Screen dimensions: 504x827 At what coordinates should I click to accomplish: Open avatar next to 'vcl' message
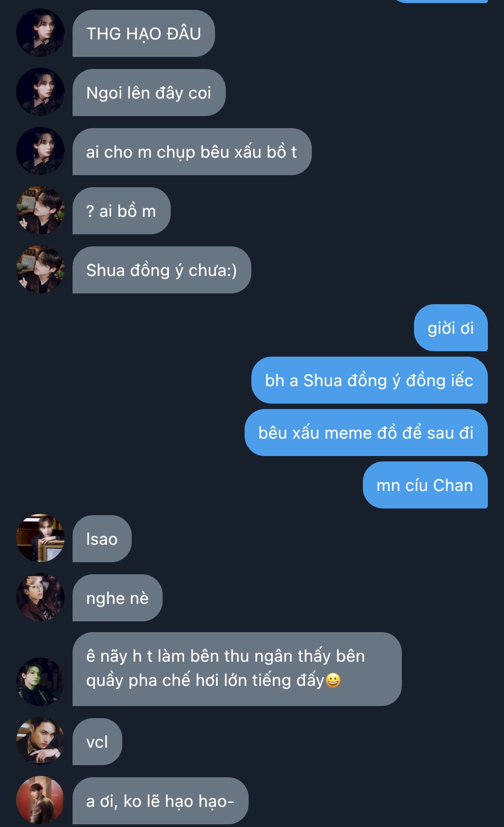[40, 741]
